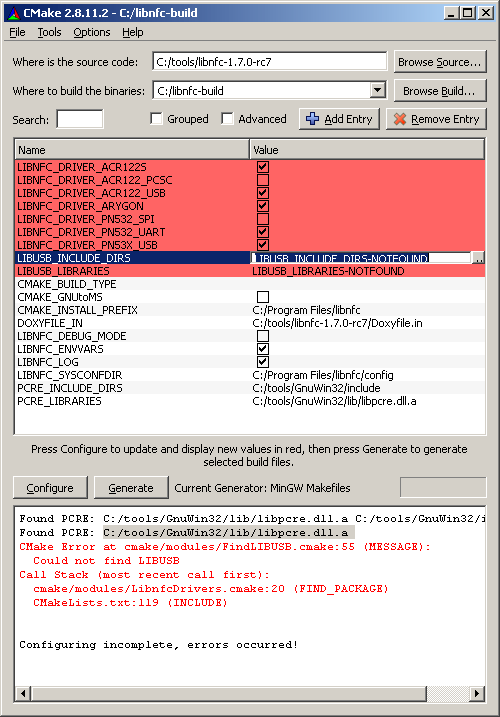Minimize the CMake window
The height and width of the screenshot is (717, 500).
click(x=452, y=13)
